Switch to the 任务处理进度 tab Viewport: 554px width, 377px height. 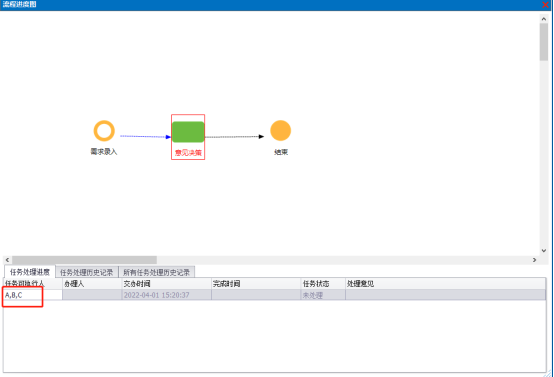30,272
